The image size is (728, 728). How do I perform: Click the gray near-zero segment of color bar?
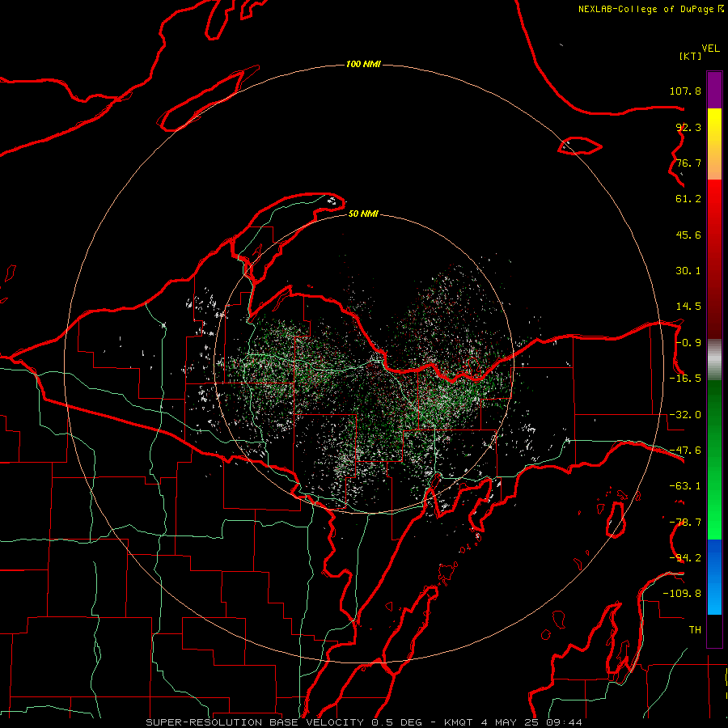pyautogui.click(x=714, y=360)
